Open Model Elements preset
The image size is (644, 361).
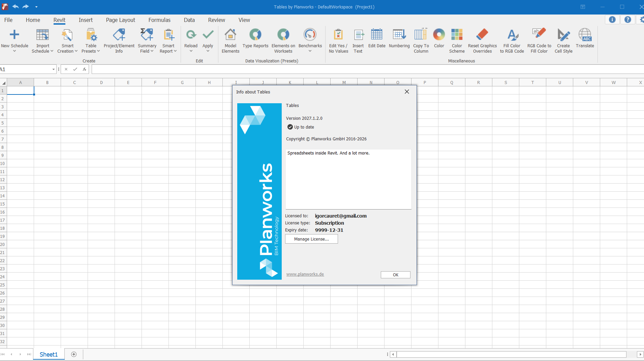click(231, 41)
